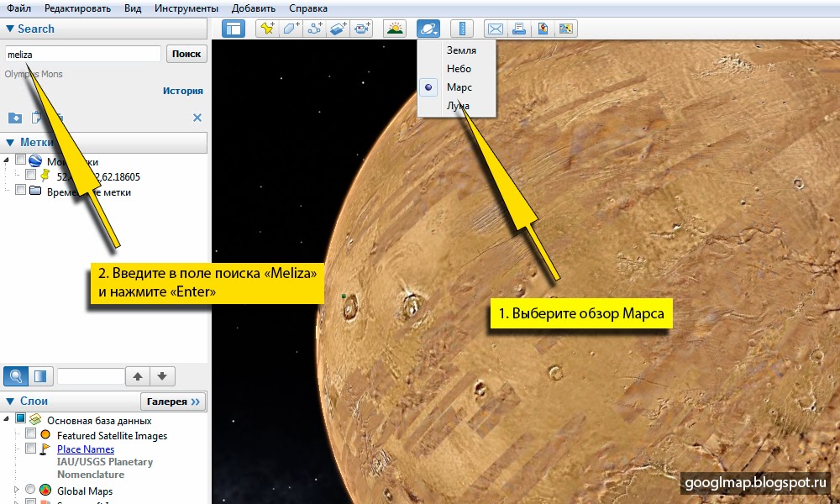Image resolution: width=840 pixels, height=504 pixels.
Task: Clear search results with the blue X
Action: [x=197, y=118]
